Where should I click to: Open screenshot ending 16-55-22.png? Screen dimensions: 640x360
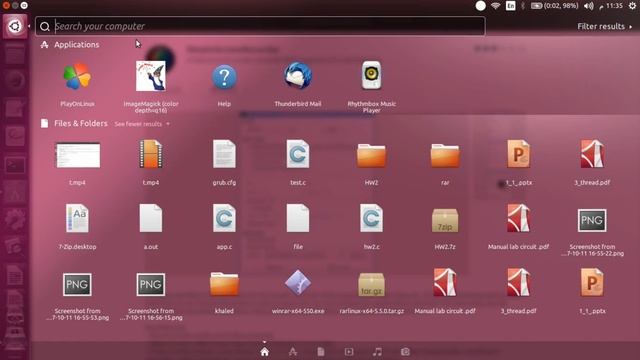click(592, 220)
